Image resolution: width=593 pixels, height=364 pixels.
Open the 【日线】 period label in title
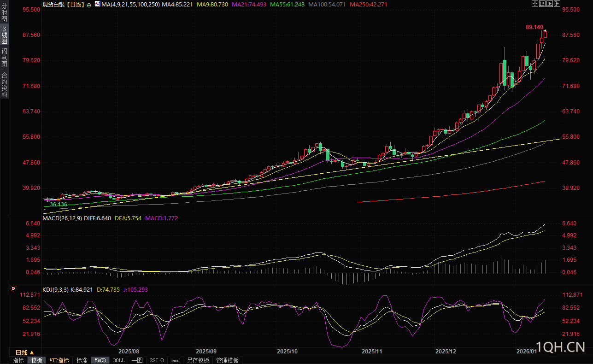(x=74, y=5)
